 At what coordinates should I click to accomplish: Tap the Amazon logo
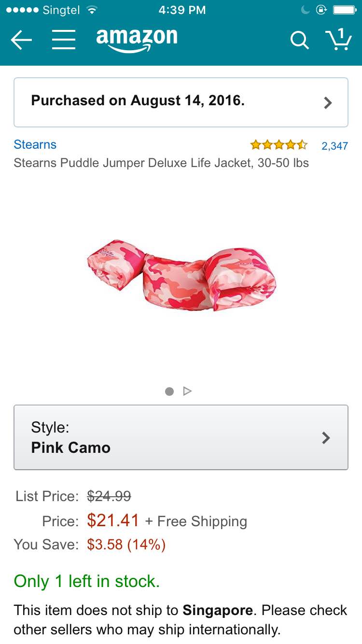[x=137, y=40]
